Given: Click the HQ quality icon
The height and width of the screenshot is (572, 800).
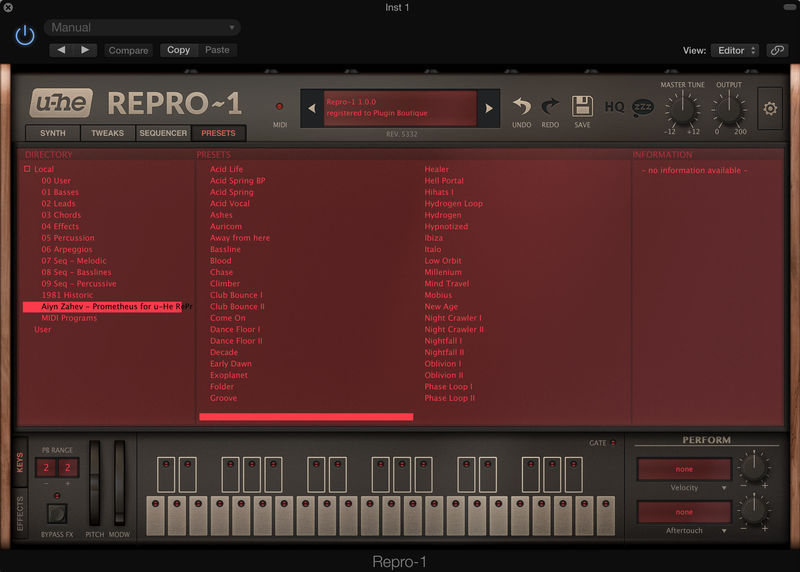Looking at the screenshot, I should click(614, 108).
